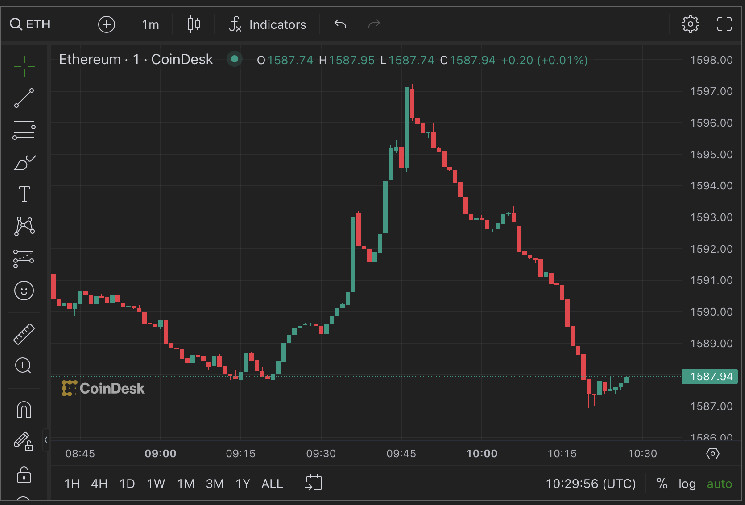This screenshot has height=505, width=745.
Task: Click the 10:00 time axis label
Action: [x=482, y=454]
